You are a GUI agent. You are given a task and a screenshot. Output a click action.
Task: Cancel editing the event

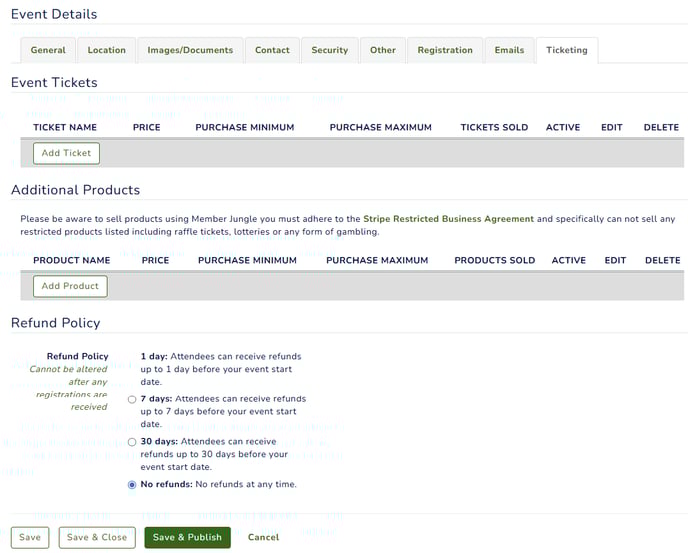(263, 538)
